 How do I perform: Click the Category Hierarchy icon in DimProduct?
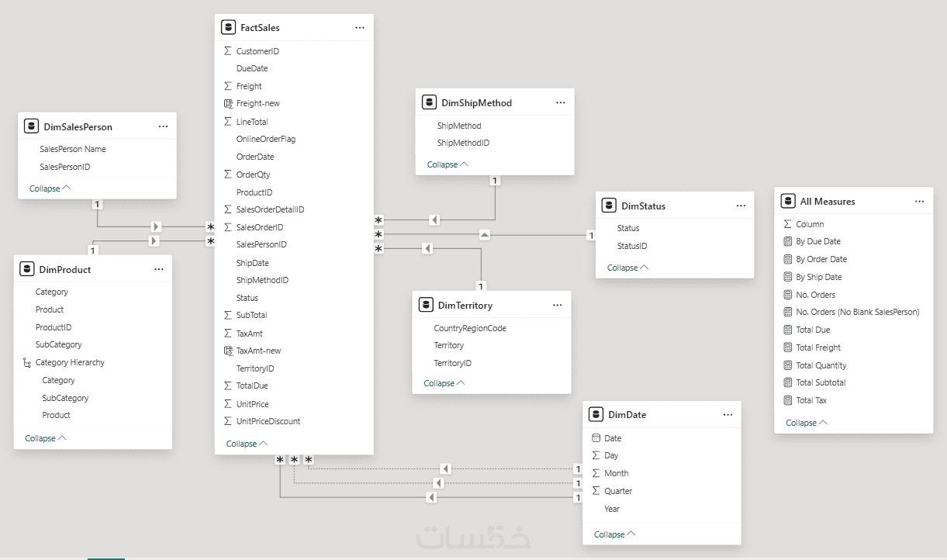(27, 362)
